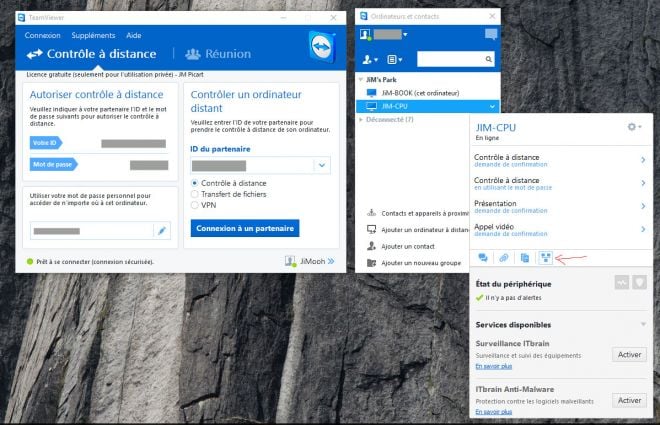
Task: Click JIM-CPU computer monitor icon in list
Action: click(372, 106)
